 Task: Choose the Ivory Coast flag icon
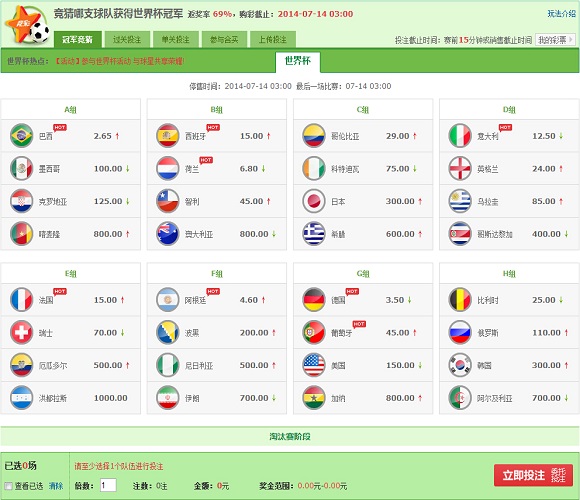click(x=314, y=168)
